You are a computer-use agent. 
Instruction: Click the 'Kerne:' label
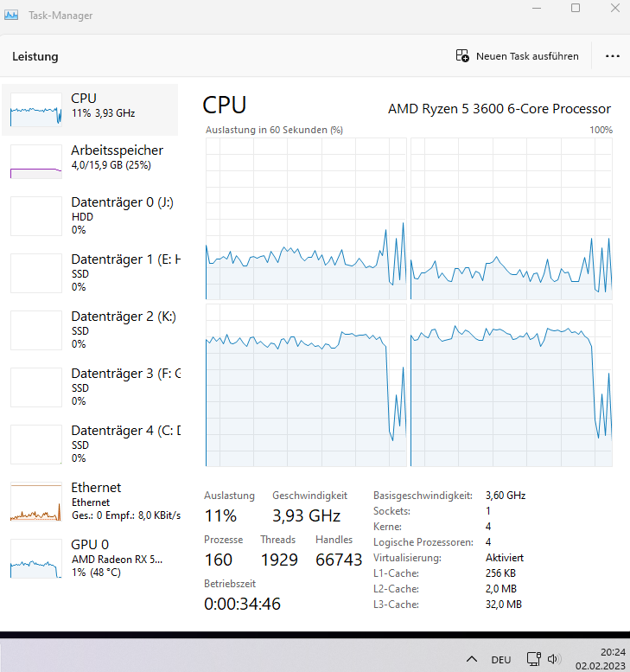coord(388,527)
